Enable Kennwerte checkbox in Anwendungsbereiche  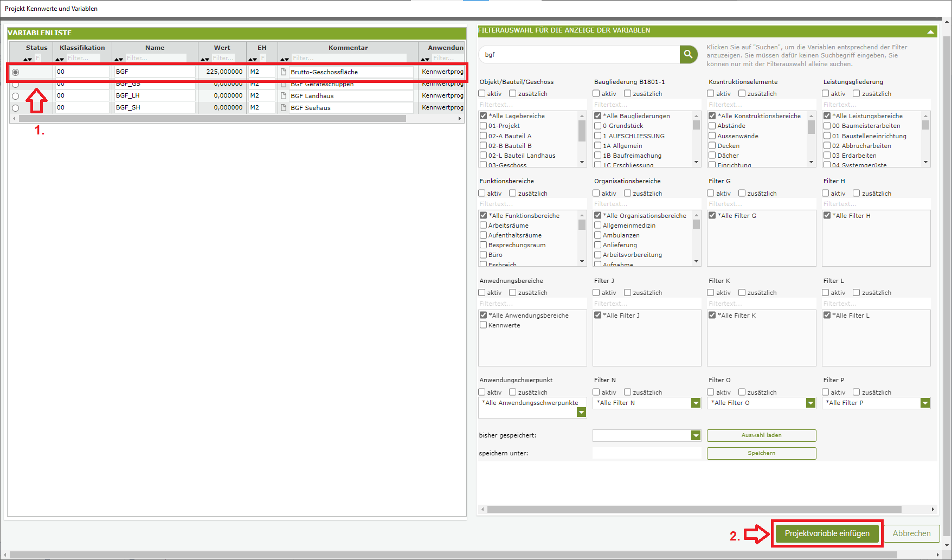[x=483, y=325]
